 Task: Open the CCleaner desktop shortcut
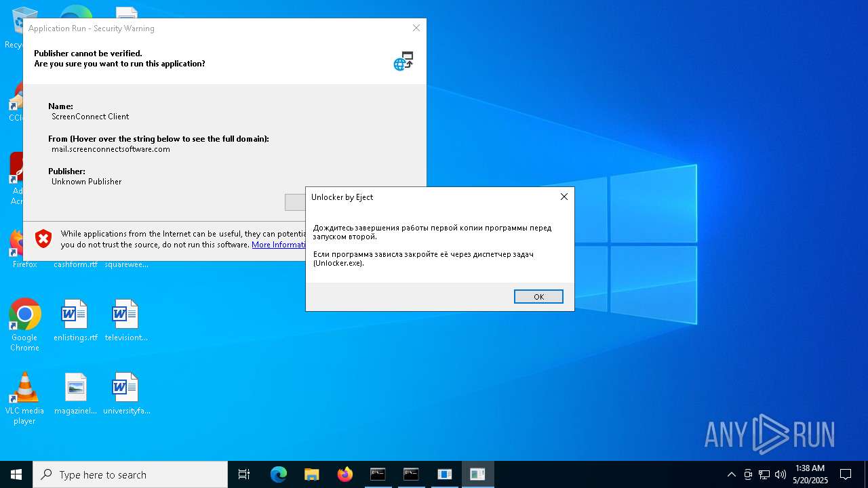pos(15,102)
